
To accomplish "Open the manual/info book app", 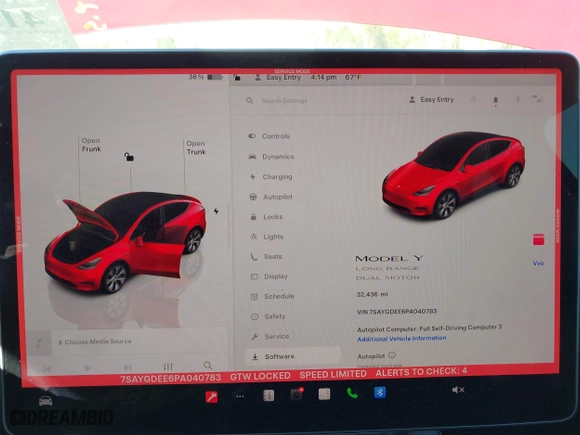I will tap(268, 396).
